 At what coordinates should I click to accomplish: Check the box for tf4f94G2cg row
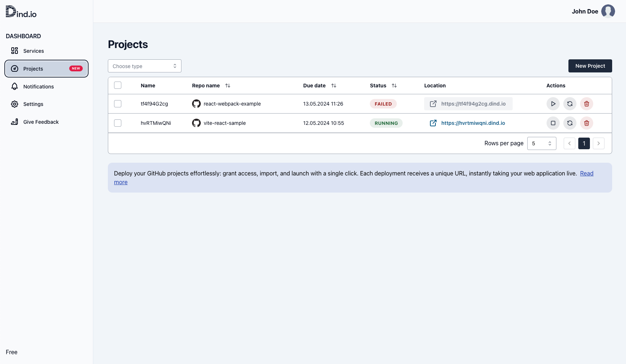(118, 104)
